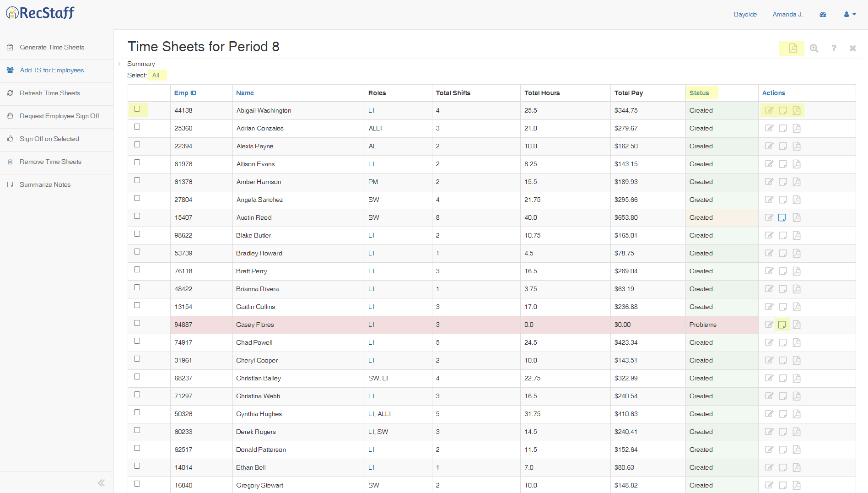Tick the Ethan Bell checkbox
Image resolution: width=868 pixels, height=493 pixels.
click(137, 466)
